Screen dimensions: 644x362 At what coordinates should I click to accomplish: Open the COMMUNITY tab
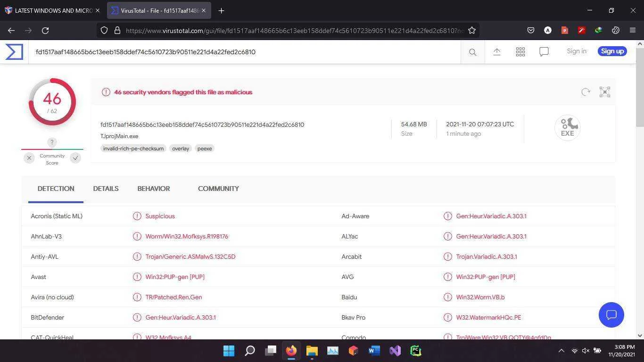click(x=218, y=189)
